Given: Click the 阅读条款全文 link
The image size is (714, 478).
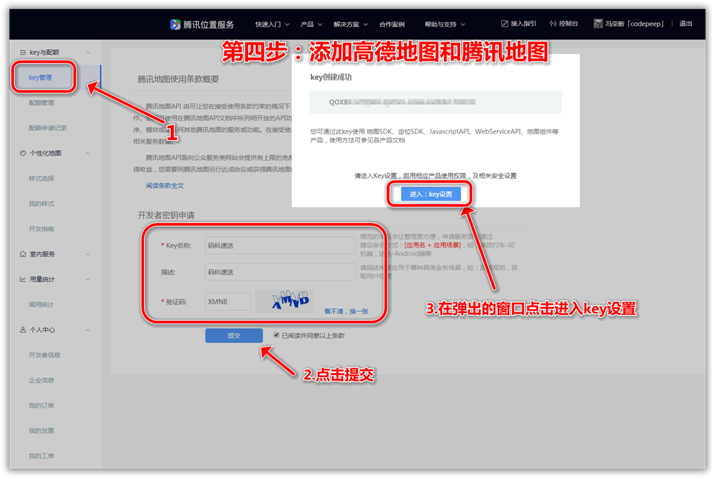Looking at the screenshot, I should (x=165, y=186).
